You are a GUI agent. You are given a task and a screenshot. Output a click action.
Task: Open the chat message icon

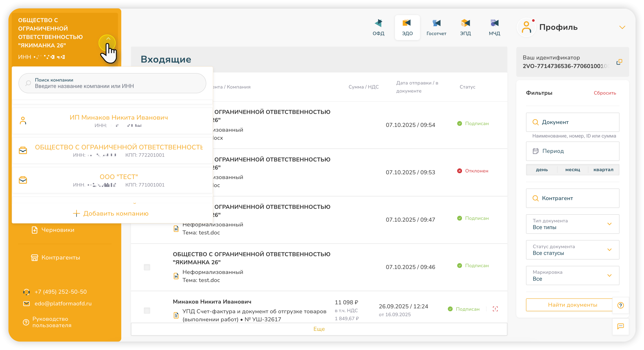[x=621, y=326]
